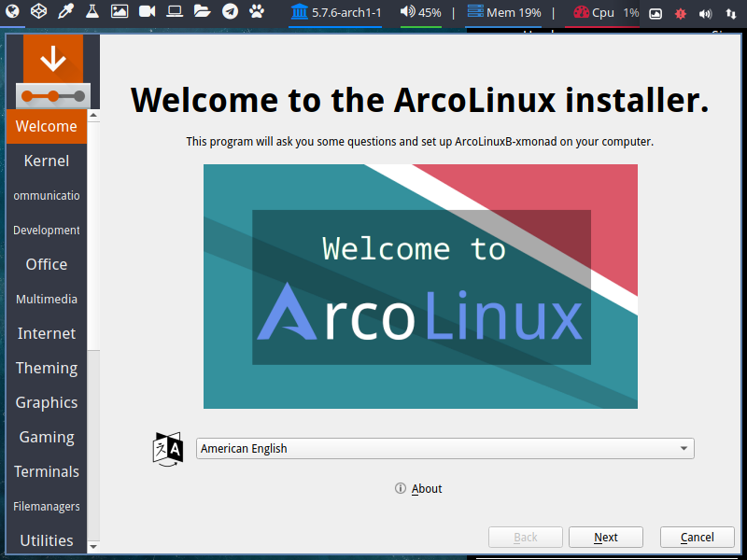747x560 pixels.
Task: Click the globe icon in top panel
Action: click(12, 11)
